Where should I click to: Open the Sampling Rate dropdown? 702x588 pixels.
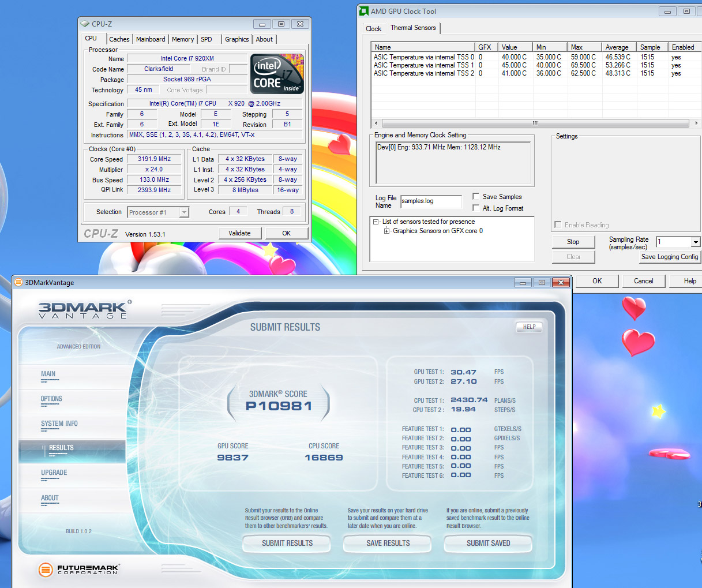click(696, 242)
